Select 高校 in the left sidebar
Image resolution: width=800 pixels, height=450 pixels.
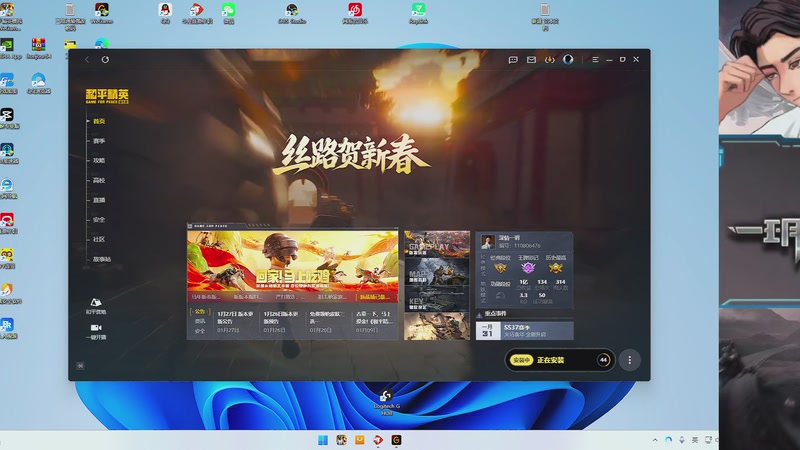(x=99, y=180)
